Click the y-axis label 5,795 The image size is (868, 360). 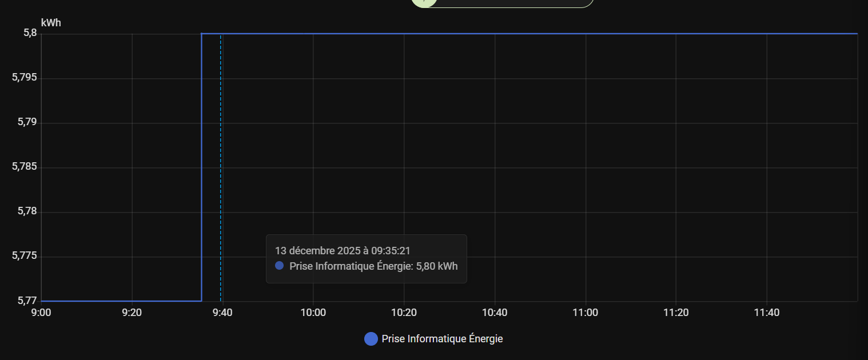[x=25, y=78]
